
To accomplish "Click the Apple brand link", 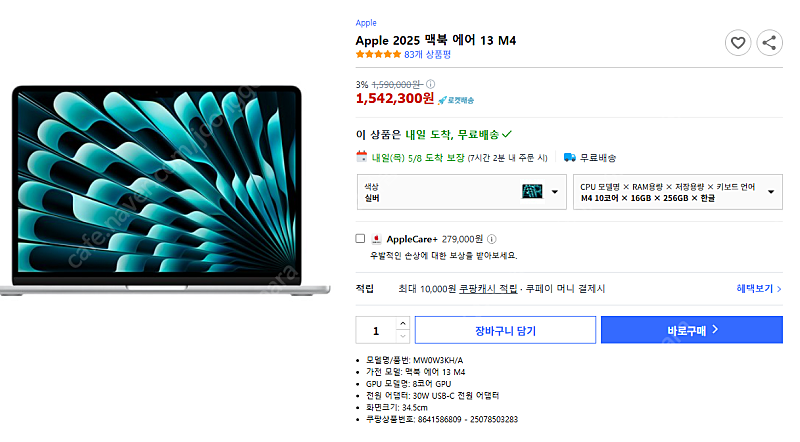I will [x=366, y=23].
